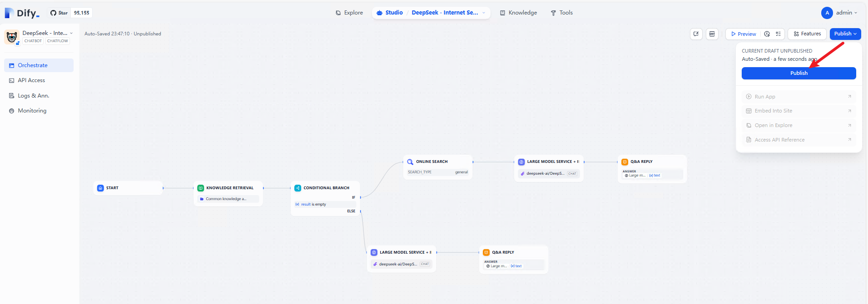This screenshot has height=304, width=868.
Task: Select the lower LARGE MODEL SERVICE node title
Action: click(x=406, y=252)
